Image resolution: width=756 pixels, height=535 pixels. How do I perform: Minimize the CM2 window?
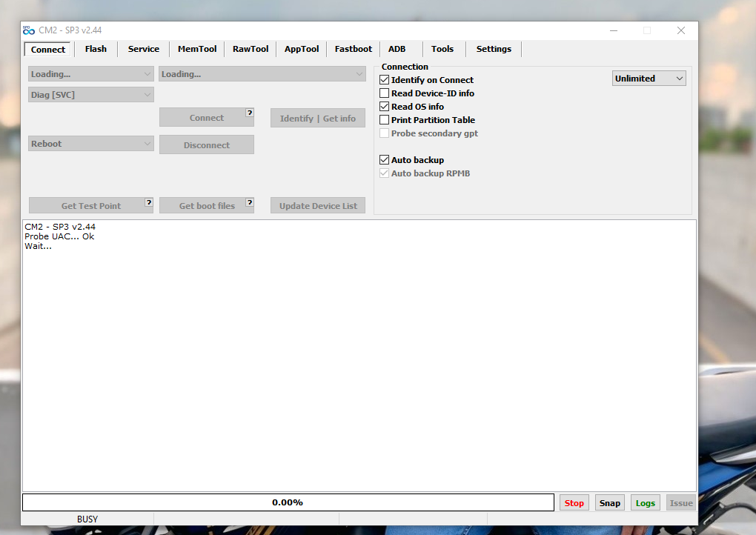(x=614, y=30)
